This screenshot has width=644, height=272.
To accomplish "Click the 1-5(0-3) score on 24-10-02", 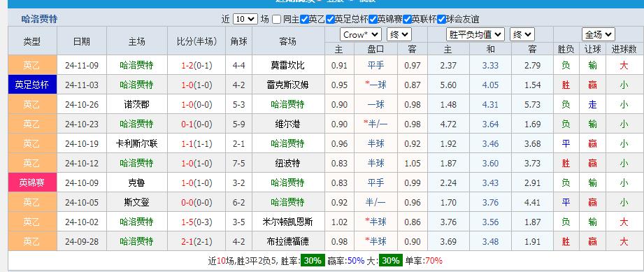I will tap(196, 222).
